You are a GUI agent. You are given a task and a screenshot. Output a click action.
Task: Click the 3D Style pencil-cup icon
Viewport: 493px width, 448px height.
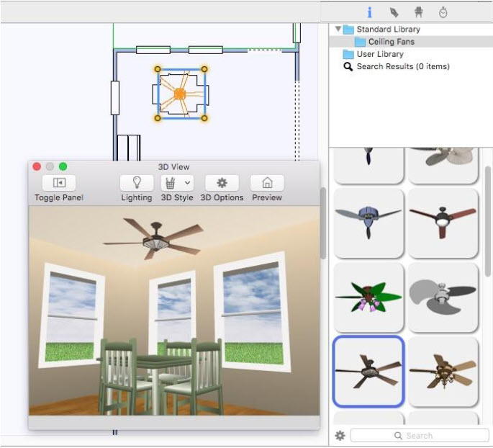(x=170, y=183)
